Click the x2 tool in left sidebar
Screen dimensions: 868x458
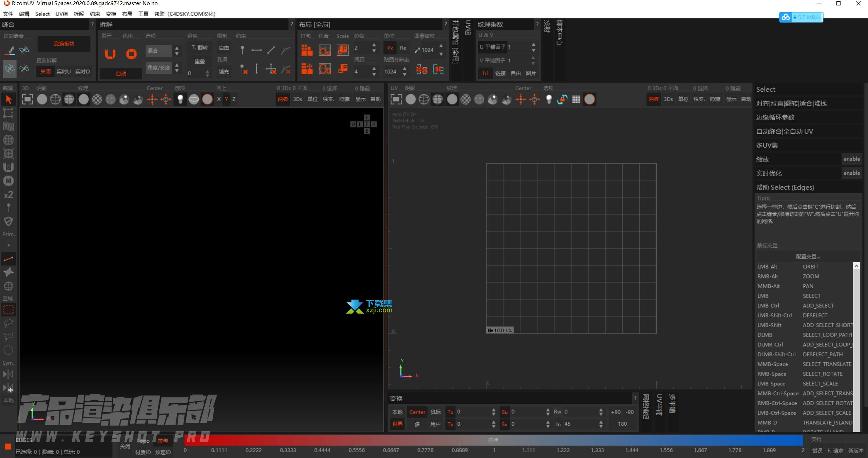[x=8, y=195]
